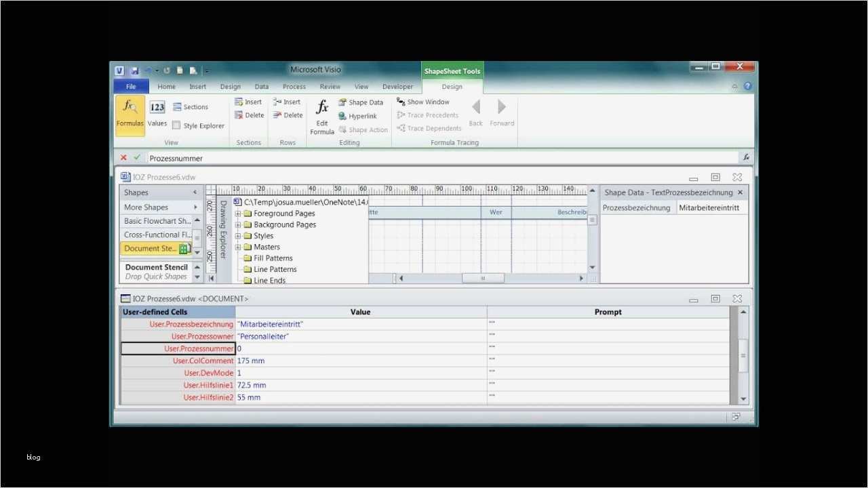Switch to the Insert ribbon tab
Screen dimensions: 868x488
(x=198, y=87)
